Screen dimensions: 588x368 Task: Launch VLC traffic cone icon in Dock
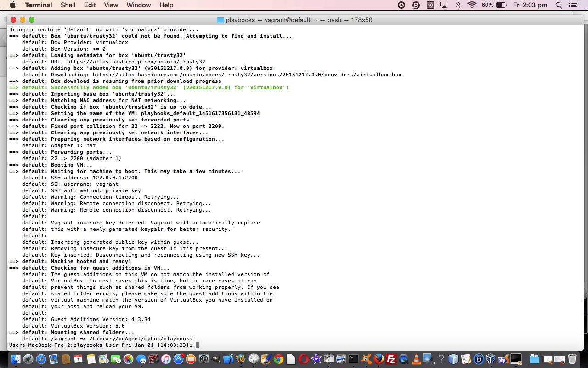tap(416, 359)
